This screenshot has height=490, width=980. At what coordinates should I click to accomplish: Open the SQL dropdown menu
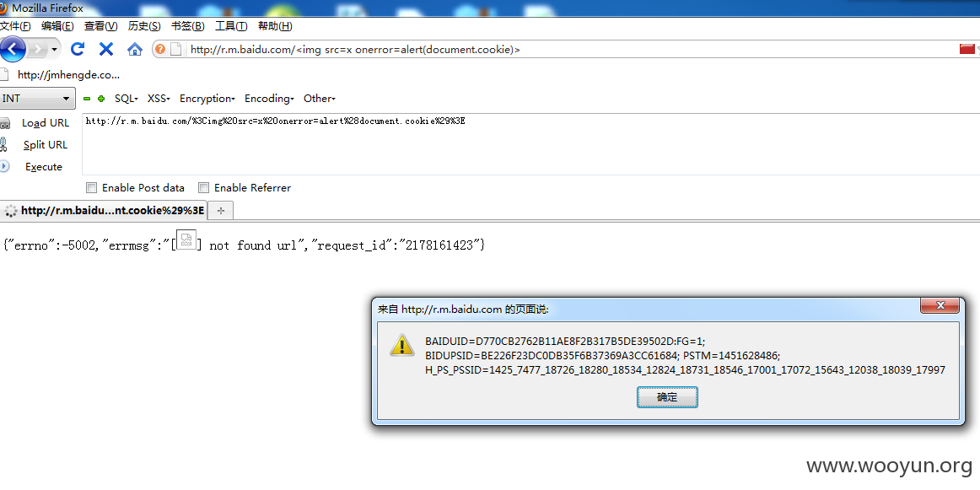point(127,99)
